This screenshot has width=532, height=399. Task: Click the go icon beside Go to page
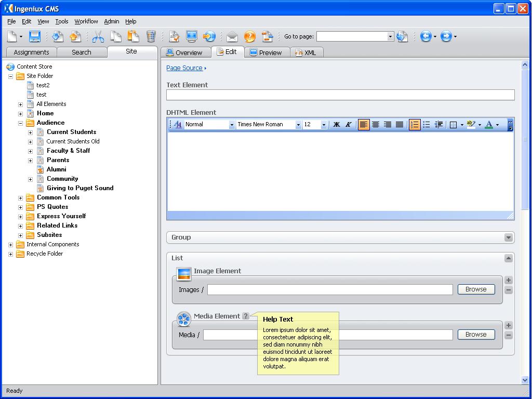402,36
